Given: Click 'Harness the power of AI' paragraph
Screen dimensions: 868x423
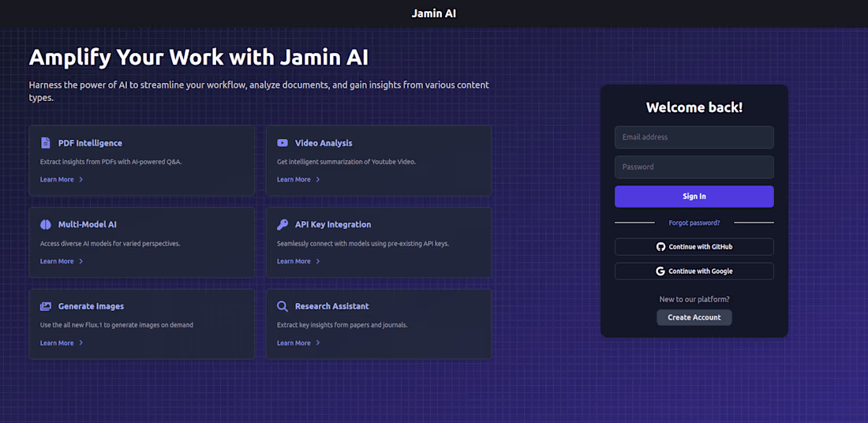Looking at the screenshot, I should (x=259, y=92).
